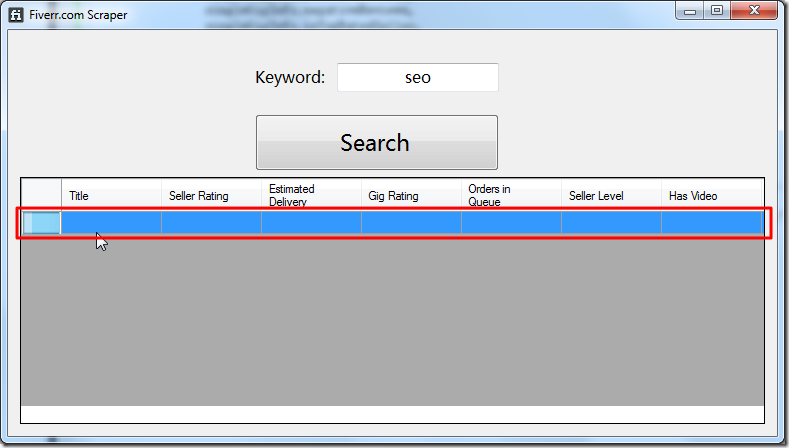Select the empty Title cell in first row
789x448 pixels.
111,222
